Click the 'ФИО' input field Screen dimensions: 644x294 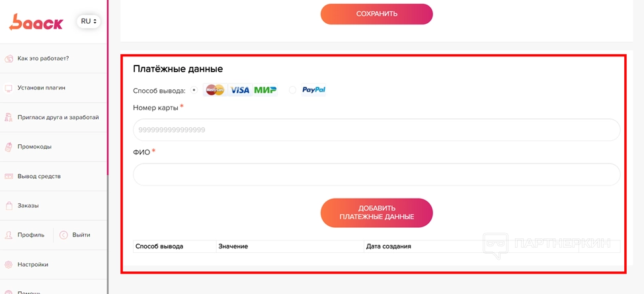(x=376, y=175)
